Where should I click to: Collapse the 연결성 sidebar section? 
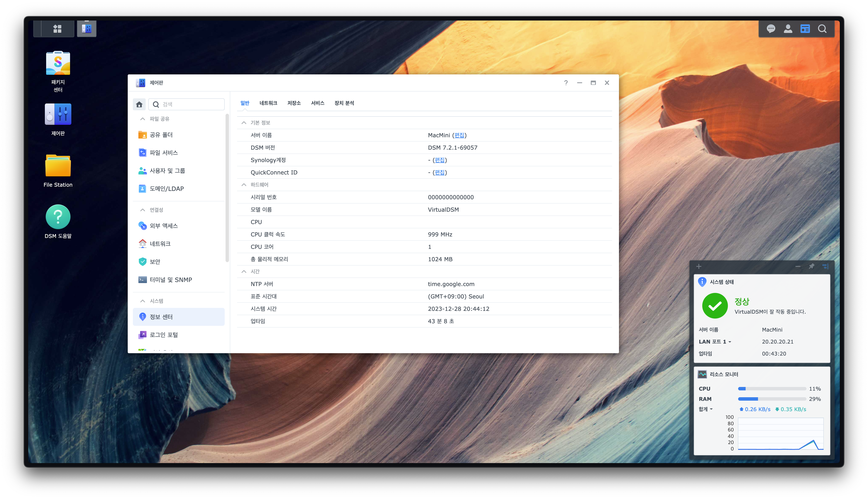tap(143, 210)
